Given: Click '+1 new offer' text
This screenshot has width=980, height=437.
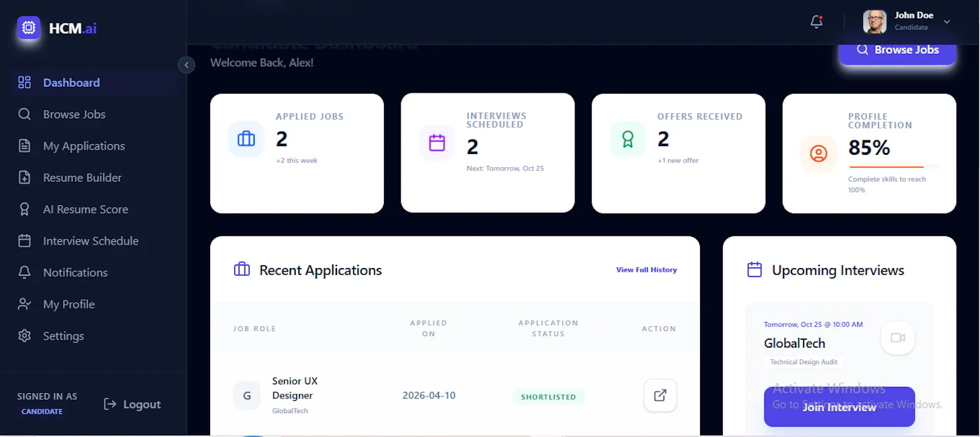Looking at the screenshot, I should 677,160.
